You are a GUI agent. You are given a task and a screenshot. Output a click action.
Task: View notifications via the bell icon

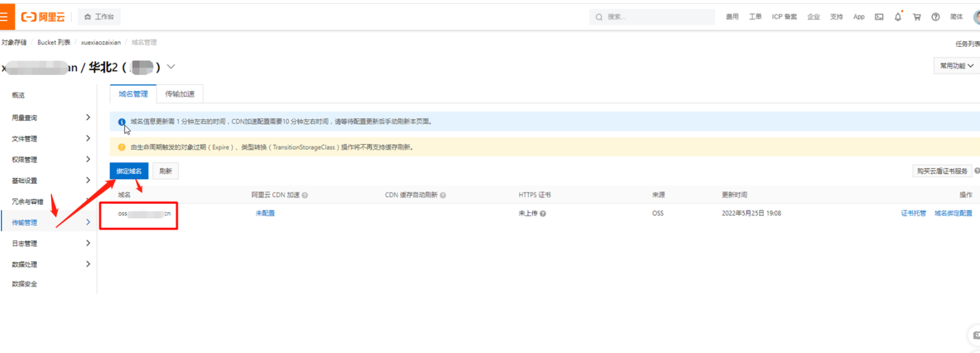tap(898, 16)
